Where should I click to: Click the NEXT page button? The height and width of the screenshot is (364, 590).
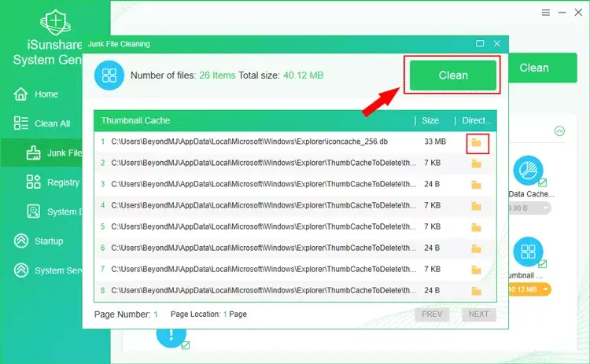point(478,314)
